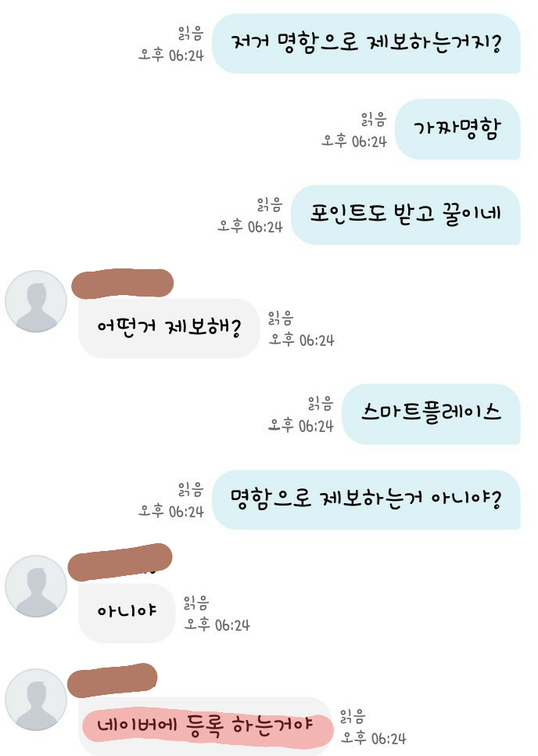Tap the '읽음' label next to '가짜명함'
The height and width of the screenshot is (756, 538).
coord(375,119)
